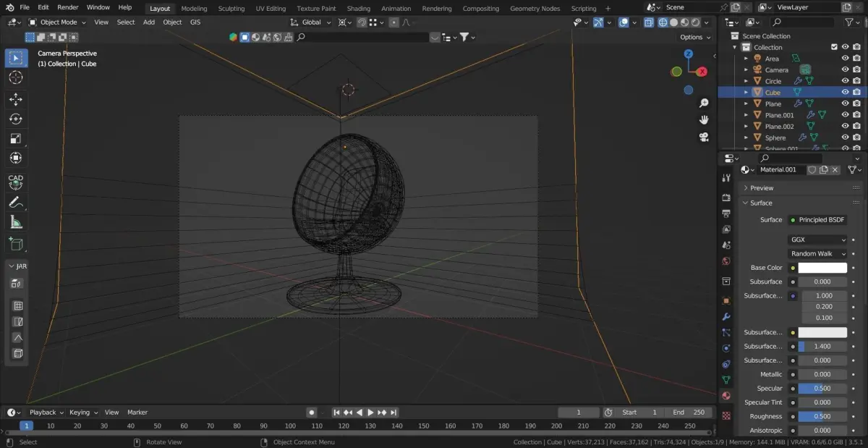Click the Base Color swatch
Screen dimensions: 868x448
click(x=822, y=268)
